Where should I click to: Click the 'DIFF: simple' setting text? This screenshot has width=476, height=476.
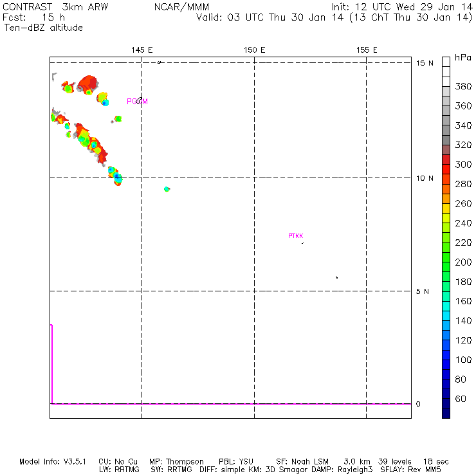pyautogui.click(x=222, y=470)
